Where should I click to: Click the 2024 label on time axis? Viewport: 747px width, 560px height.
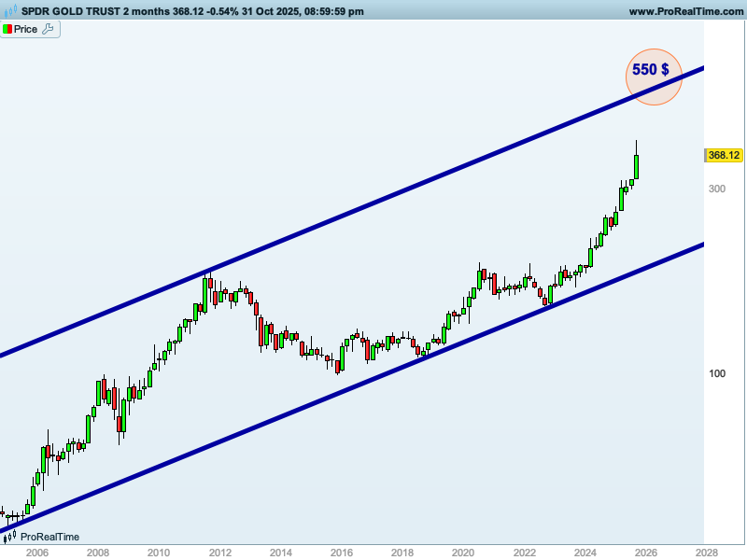pyautogui.click(x=585, y=553)
